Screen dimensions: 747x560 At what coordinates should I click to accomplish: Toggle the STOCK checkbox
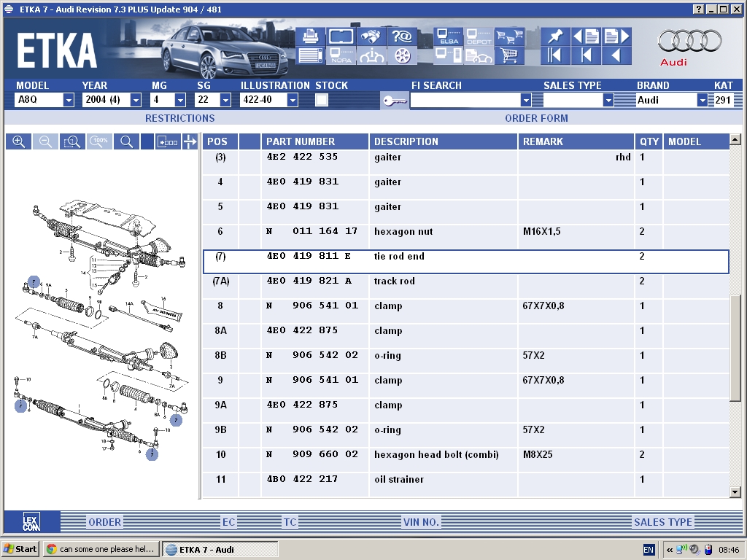pos(322,100)
